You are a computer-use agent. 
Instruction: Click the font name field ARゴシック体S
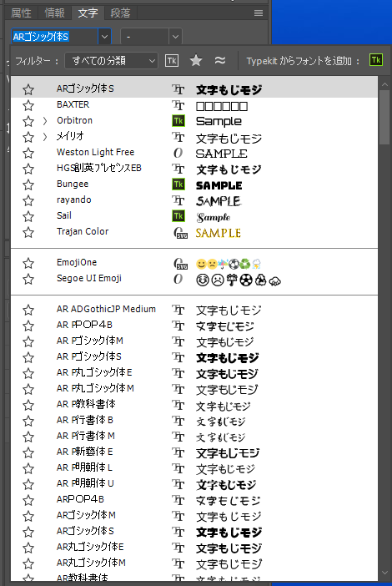(x=55, y=37)
